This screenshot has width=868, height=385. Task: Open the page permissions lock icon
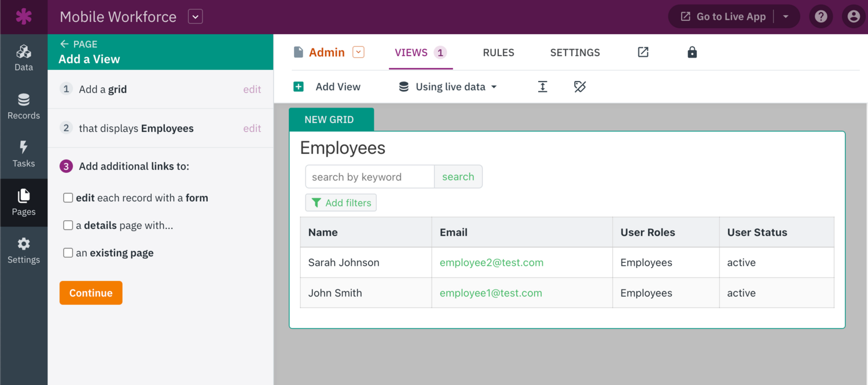click(692, 52)
